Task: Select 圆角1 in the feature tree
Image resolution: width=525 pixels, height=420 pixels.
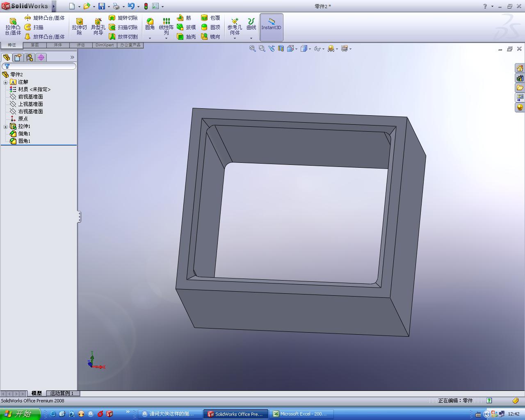Action: click(x=20, y=141)
